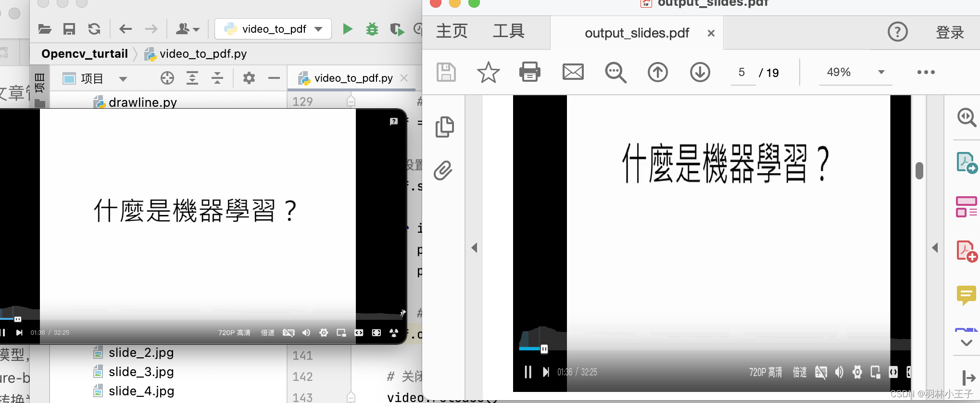Open find text magnifier in PDF toolbar
The width and height of the screenshot is (980, 403).
pos(616,72)
